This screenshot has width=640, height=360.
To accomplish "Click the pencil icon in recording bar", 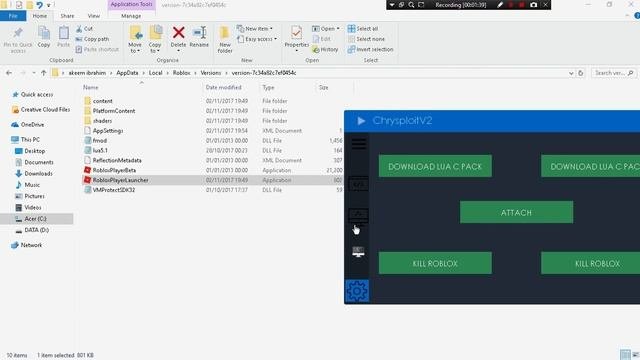I will click(x=500, y=5).
